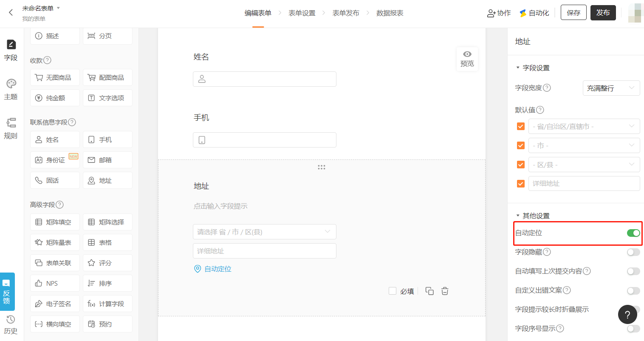
Task: Open the 字段宽度 充满整行 dropdown
Action: tap(611, 88)
